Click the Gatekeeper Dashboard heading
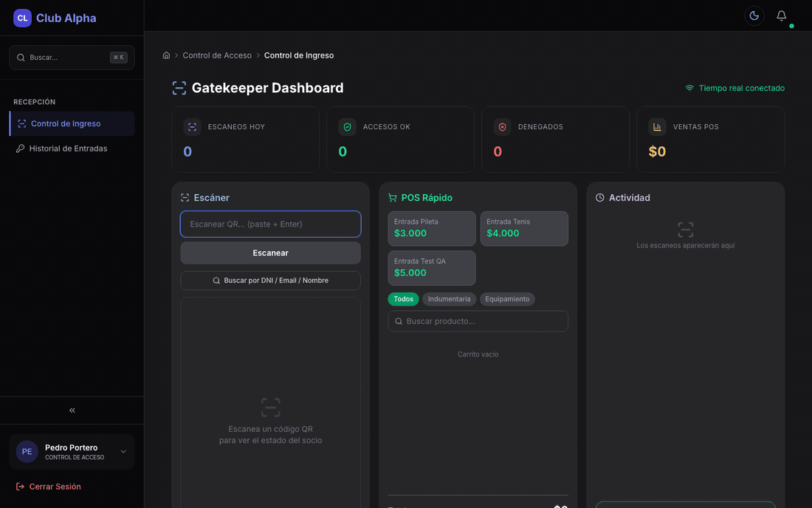Image resolution: width=812 pixels, height=508 pixels. (x=267, y=88)
